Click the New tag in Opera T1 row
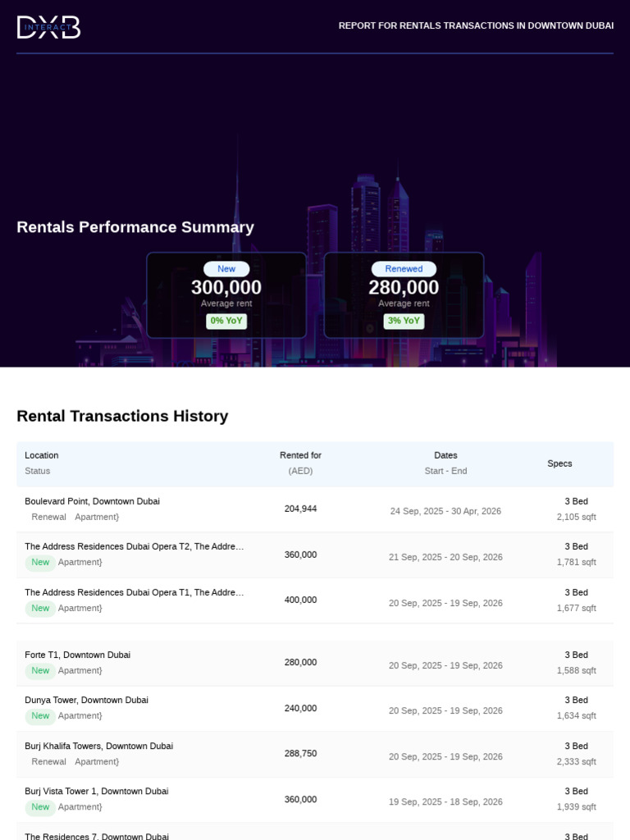Screen dimensions: 630x840 (x=40, y=608)
